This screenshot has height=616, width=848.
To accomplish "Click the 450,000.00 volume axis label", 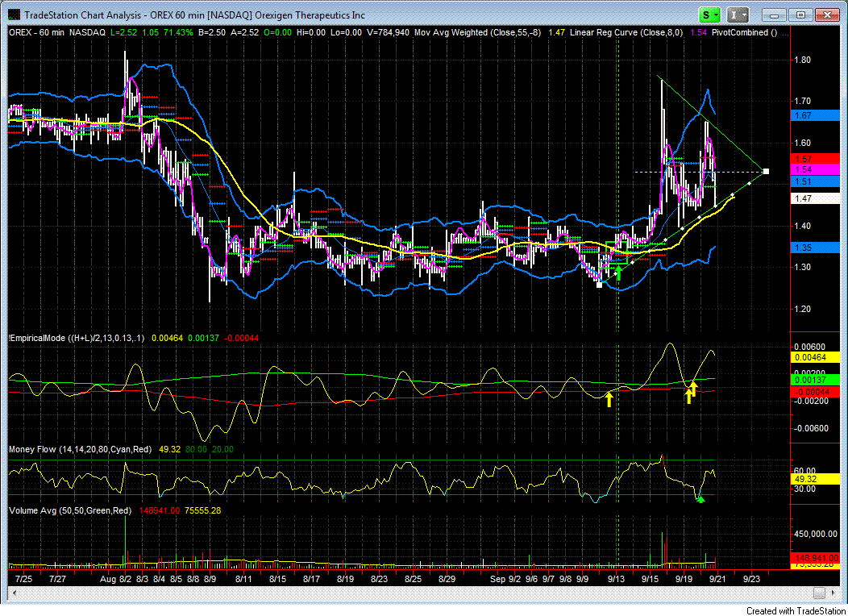I will point(816,535).
